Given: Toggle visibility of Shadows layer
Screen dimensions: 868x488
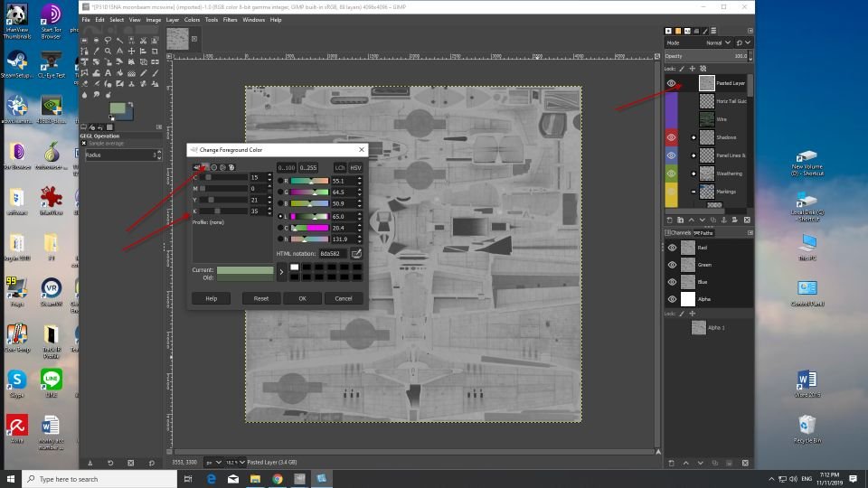Looking at the screenshot, I should [x=671, y=137].
